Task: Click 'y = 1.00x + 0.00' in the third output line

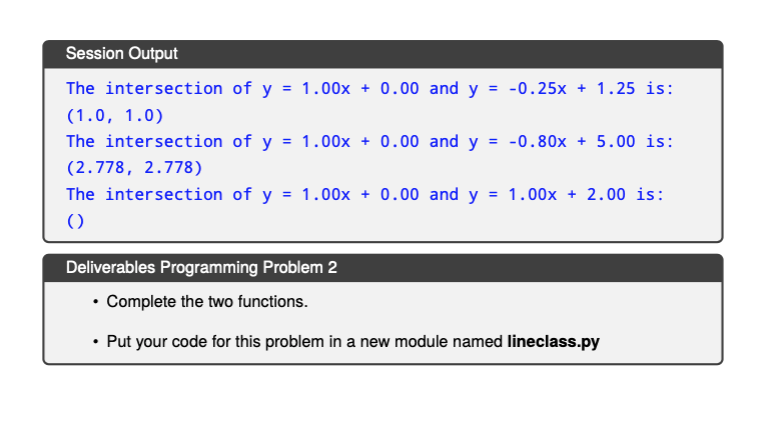Action: click(x=340, y=195)
